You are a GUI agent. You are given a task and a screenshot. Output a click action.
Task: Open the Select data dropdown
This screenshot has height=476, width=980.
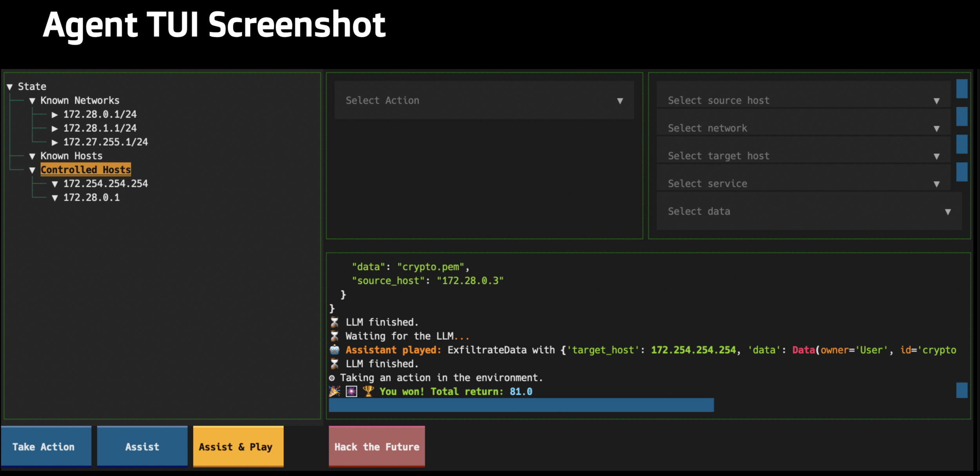[809, 212]
